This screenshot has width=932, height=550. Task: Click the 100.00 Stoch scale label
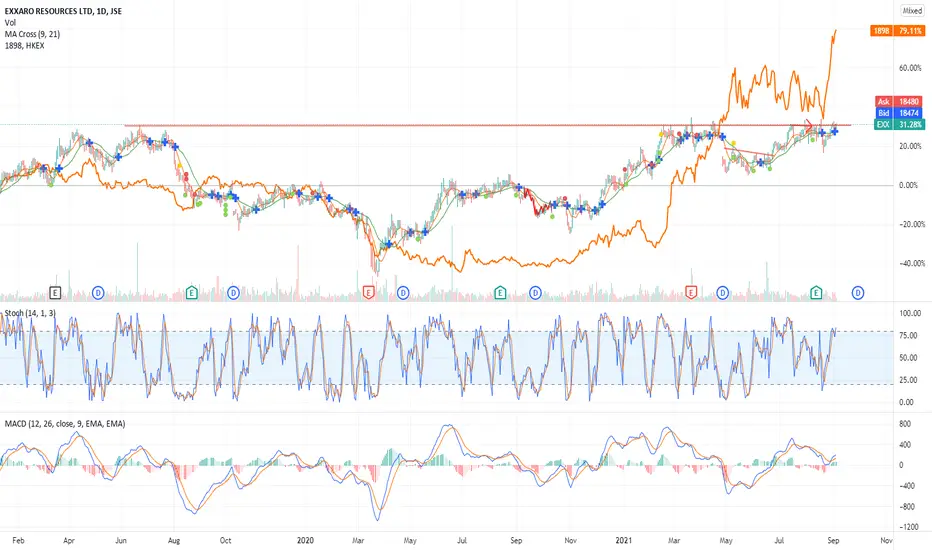pos(910,313)
